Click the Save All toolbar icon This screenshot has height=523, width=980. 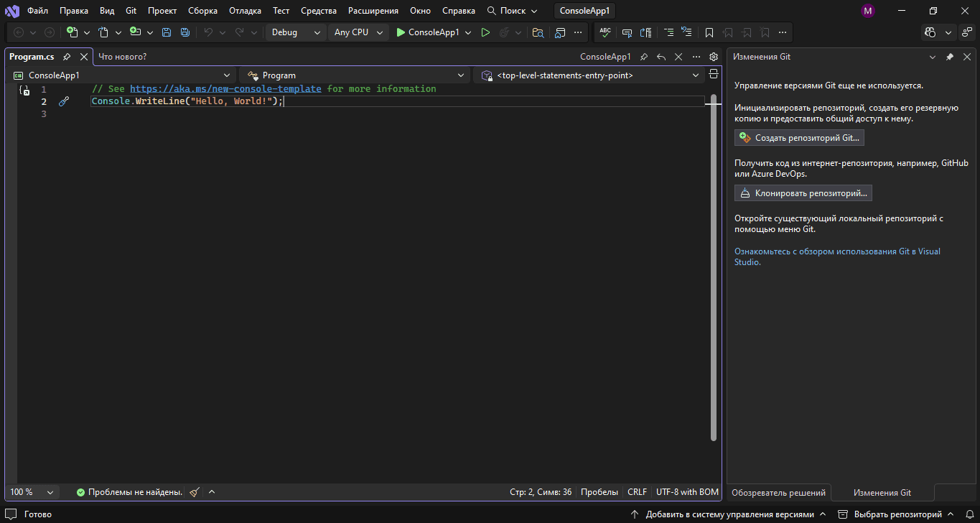coord(185,32)
